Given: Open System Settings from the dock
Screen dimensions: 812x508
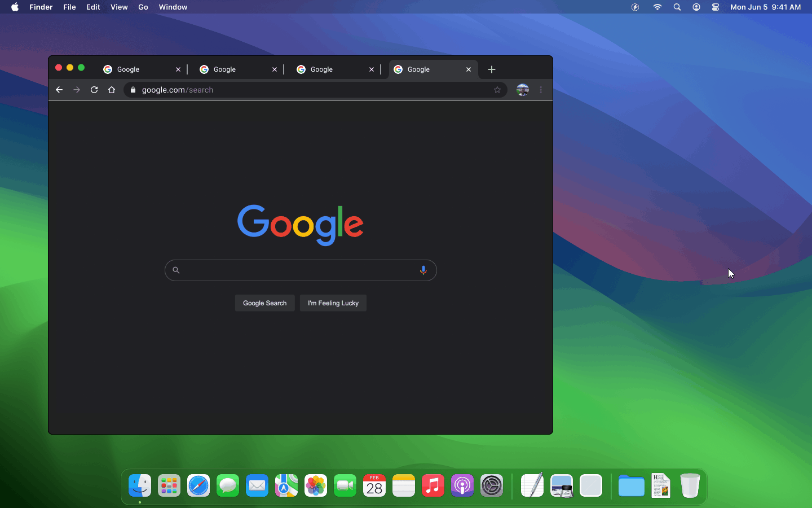Looking at the screenshot, I should (492, 485).
